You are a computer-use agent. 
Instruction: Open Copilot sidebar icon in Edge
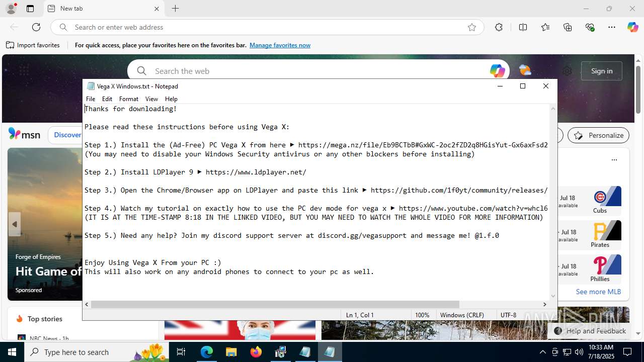pyautogui.click(x=632, y=27)
